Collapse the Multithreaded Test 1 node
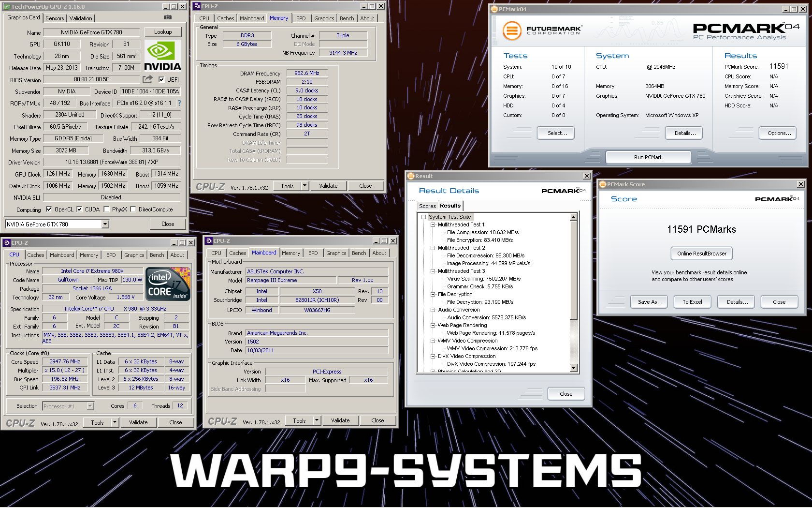Screen dimensions: 812x508 433,224
